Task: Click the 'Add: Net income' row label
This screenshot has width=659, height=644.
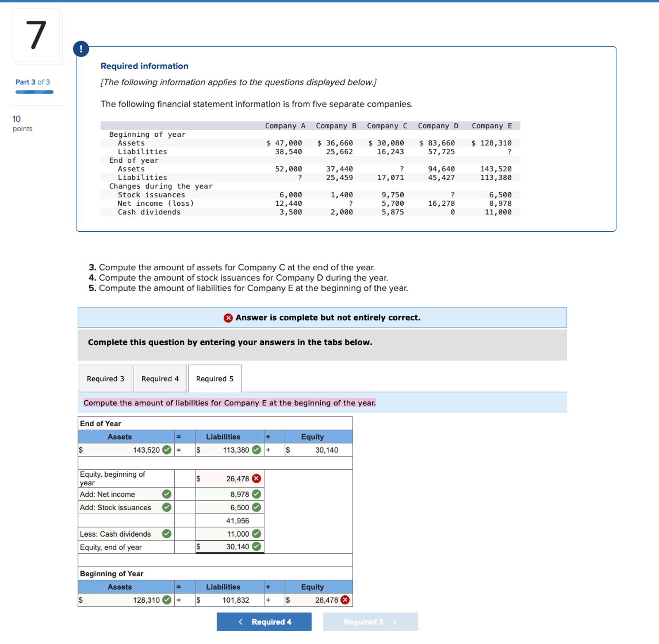Action: [x=107, y=494]
